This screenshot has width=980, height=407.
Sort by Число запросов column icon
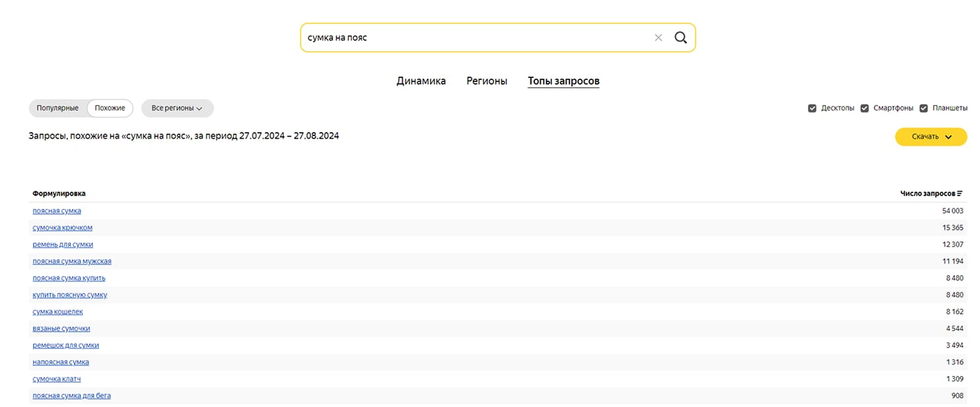pos(960,194)
